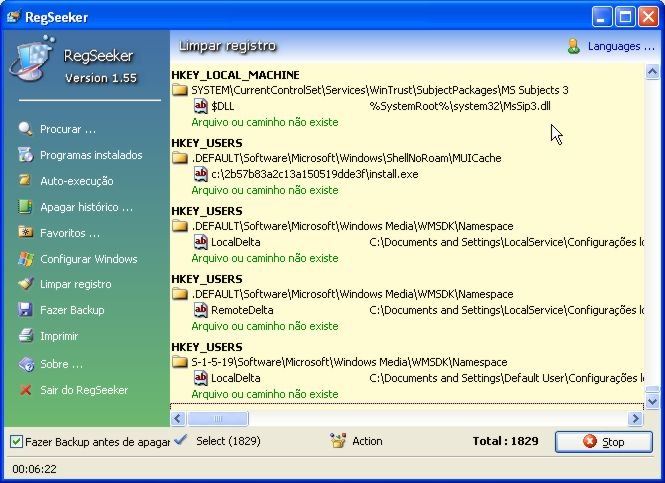Click the Imprimir printer icon
The height and width of the screenshot is (483, 665).
25,336
